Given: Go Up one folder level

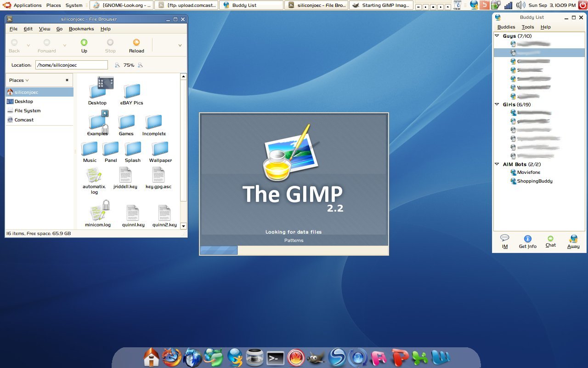Looking at the screenshot, I should (x=84, y=46).
